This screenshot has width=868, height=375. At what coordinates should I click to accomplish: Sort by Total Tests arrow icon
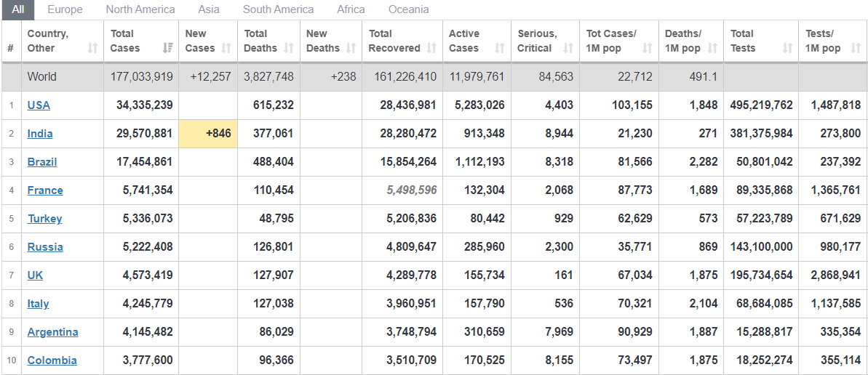pyautogui.click(x=787, y=49)
